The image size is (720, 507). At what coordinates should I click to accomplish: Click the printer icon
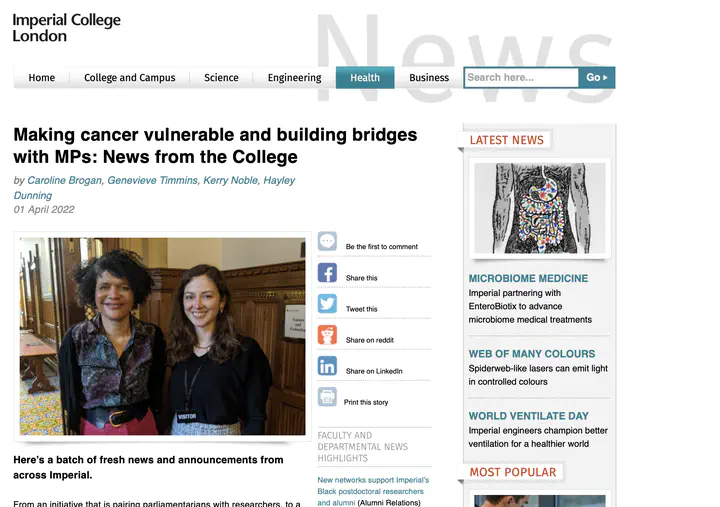(x=327, y=397)
